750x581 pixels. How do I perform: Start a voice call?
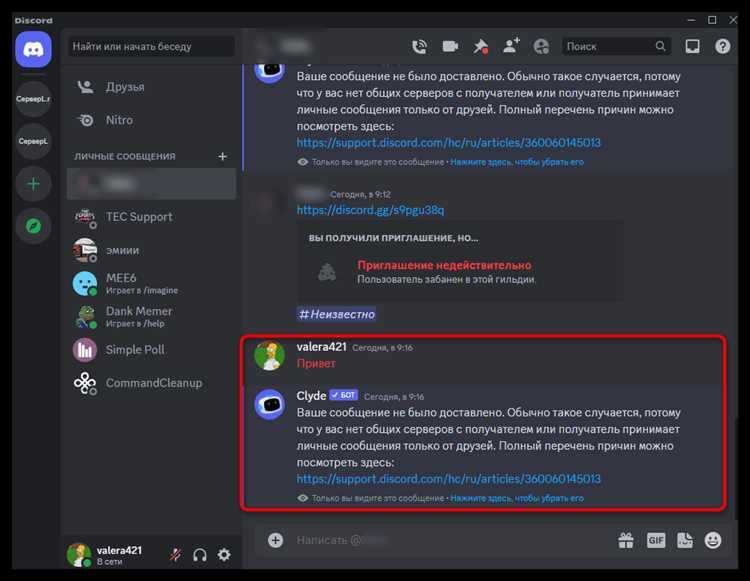[x=419, y=46]
